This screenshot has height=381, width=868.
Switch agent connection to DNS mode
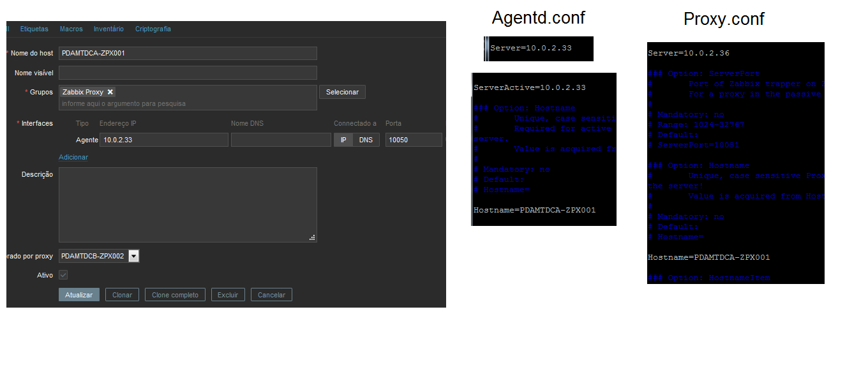366,140
